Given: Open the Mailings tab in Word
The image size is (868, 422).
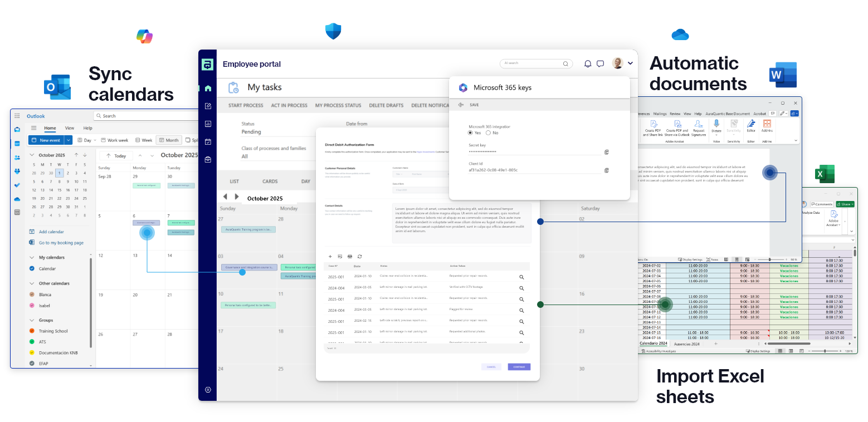Looking at the screenshot, I should (x=660, y=113).
